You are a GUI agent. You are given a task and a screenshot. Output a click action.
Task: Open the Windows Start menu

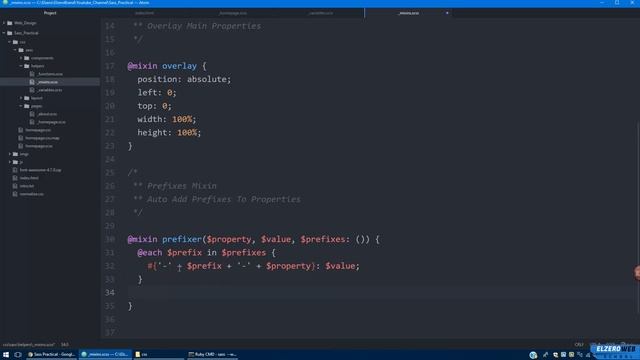point(6,354)
